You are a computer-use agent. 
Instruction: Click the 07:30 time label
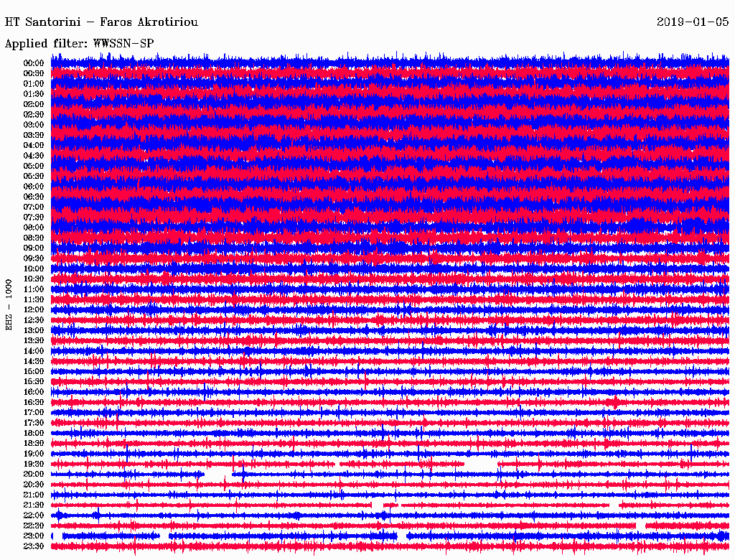tap(33, 217)
